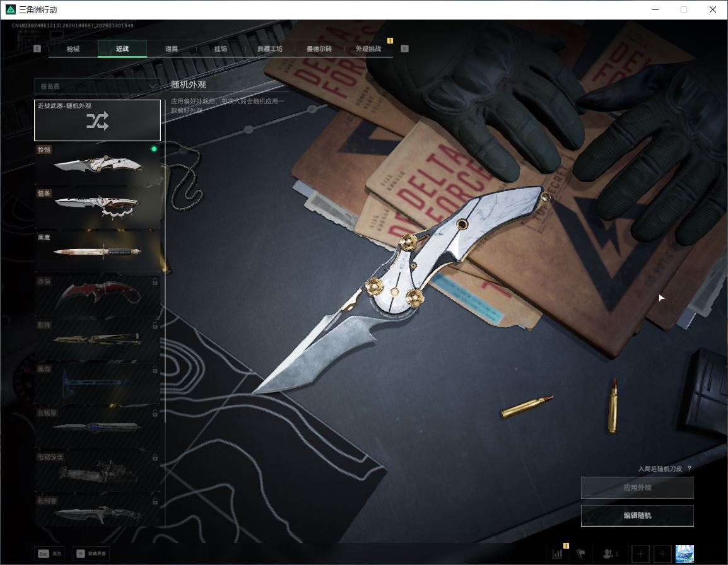Screen dimensions: 728x565
Task: Click the second add-teammate plus slot
Action: 662,554
